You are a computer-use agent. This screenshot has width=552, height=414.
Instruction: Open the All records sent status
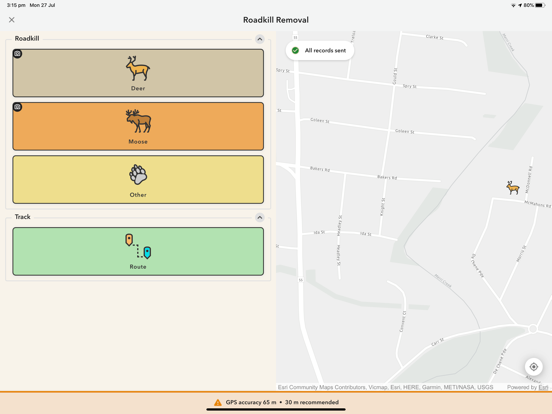pos(320,50)
